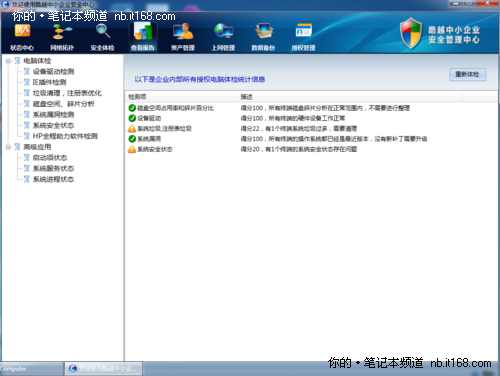Select the 查看报告 bar chart icon
Screen dimensions: 500x376
tap(143, 38)
